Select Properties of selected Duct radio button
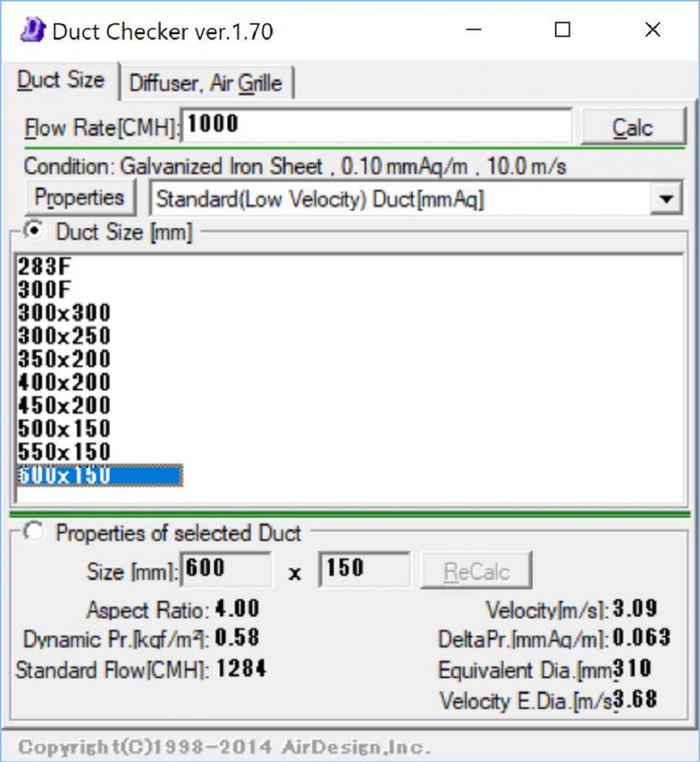The height and width of the screenshot is (762, 700). pos(33,533)
